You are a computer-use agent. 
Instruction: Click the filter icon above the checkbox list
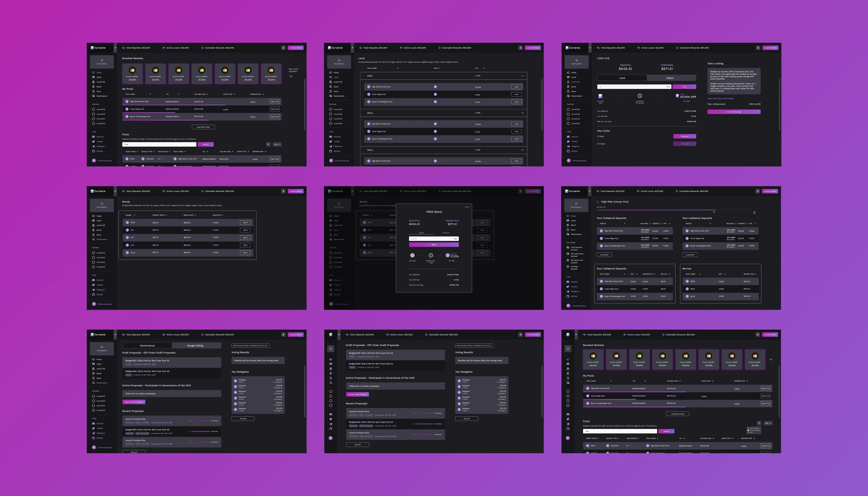coord(759,423)
